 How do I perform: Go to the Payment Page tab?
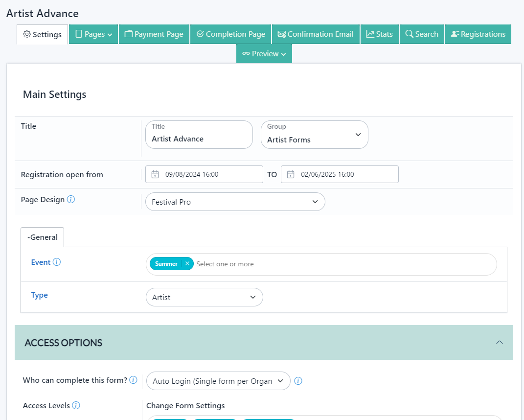(x=154, y=34)
